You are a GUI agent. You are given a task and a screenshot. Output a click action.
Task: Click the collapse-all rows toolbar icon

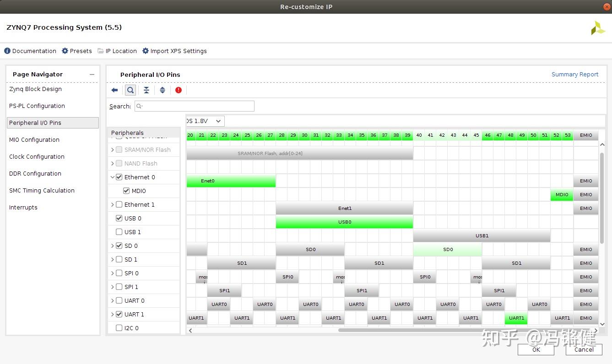(146, 90)
